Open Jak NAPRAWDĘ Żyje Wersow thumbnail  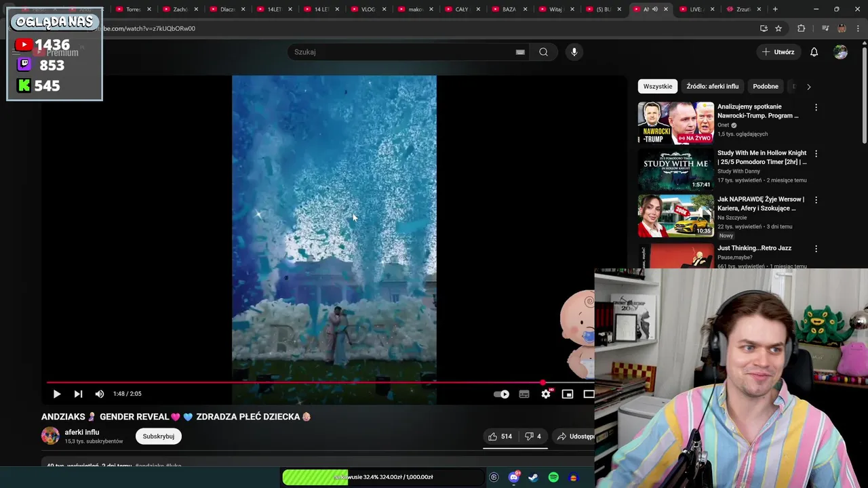coord(675,216)
